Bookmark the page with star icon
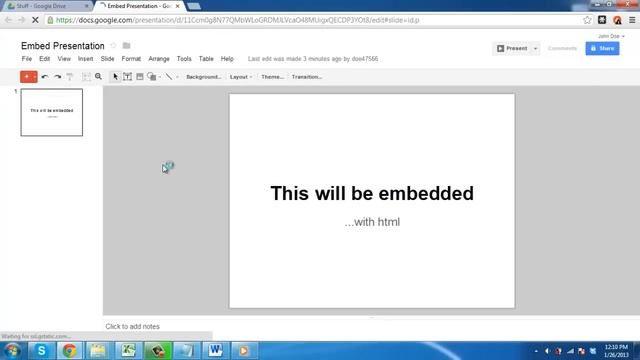The height and width of the screenshot is (360, 640). click(x=587, y=20)
